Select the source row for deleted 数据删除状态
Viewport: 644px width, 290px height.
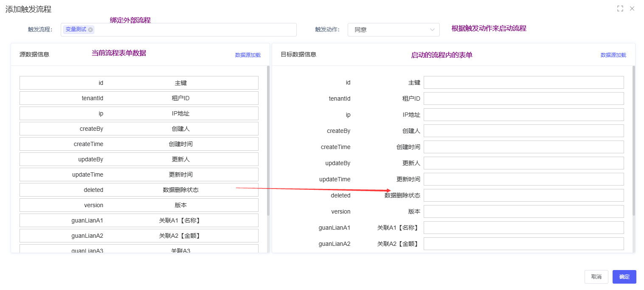point(139,190)
